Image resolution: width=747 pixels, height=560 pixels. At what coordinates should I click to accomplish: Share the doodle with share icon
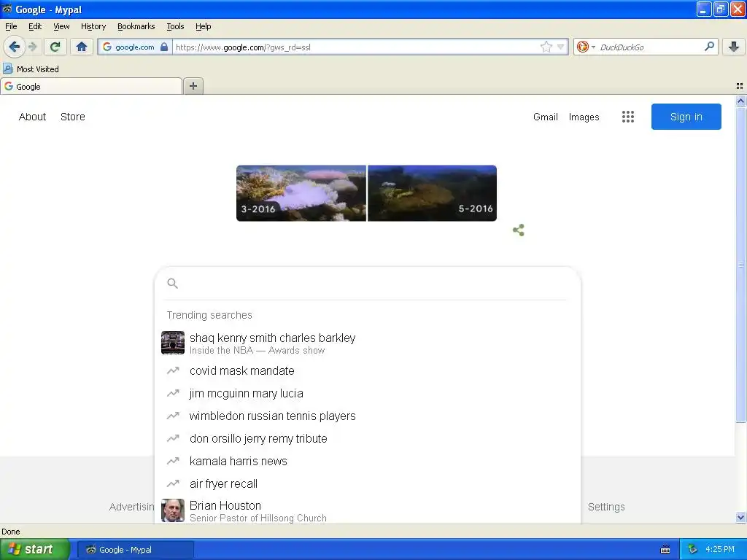coord(519,230)
